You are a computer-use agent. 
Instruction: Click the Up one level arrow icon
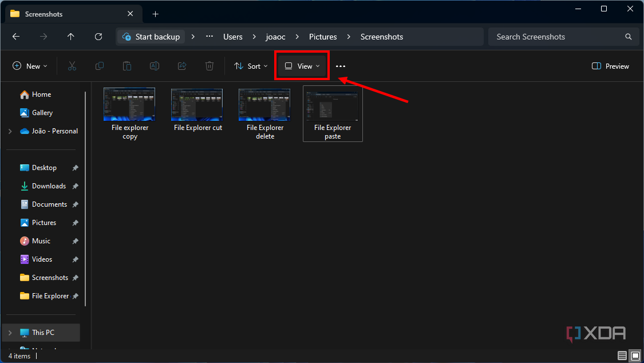point(70,37)
